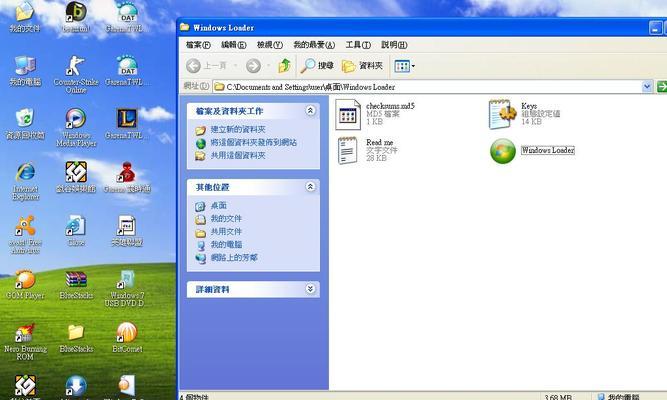Open the 搜尋 search pane

318,66
